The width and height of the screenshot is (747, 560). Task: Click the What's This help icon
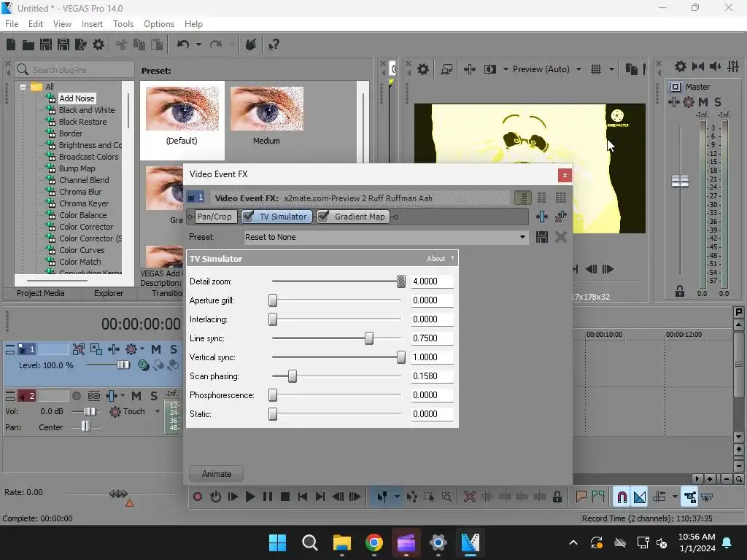click(274, 44)
